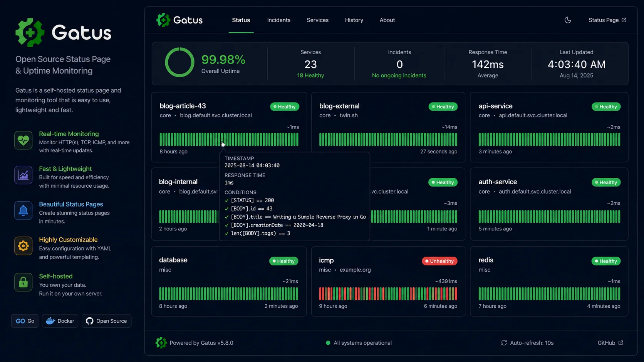Open the History tab
644x362 pixels.
point(354,20)
